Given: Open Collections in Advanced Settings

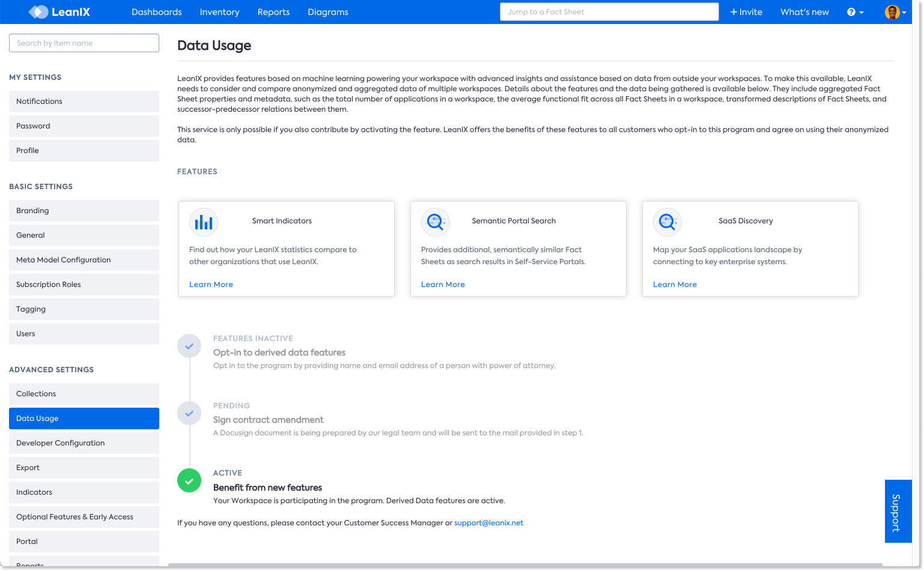Looking at the screenshot, I should point(84,394).
